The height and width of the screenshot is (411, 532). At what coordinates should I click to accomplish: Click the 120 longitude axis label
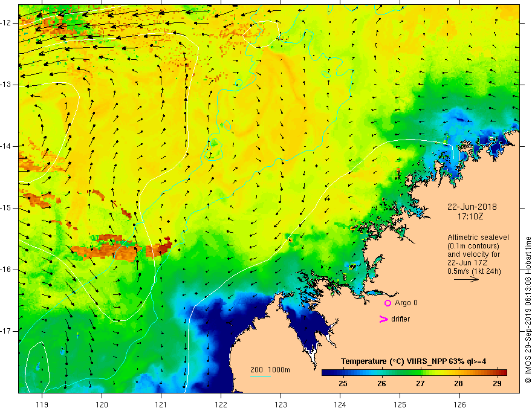pyautogui.click(x=102, y=404)
